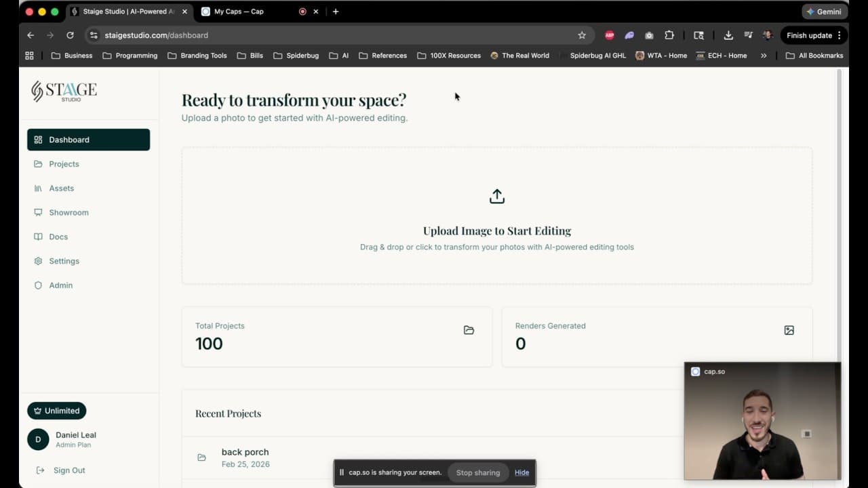Hide the screen sharing banner
The width and height of the screenshot is (868, 488).
(521, 472)
